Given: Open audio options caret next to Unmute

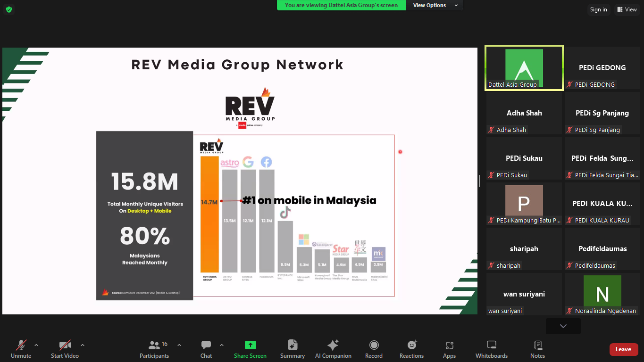Looking at the screenshot, I should pos(36,345).
